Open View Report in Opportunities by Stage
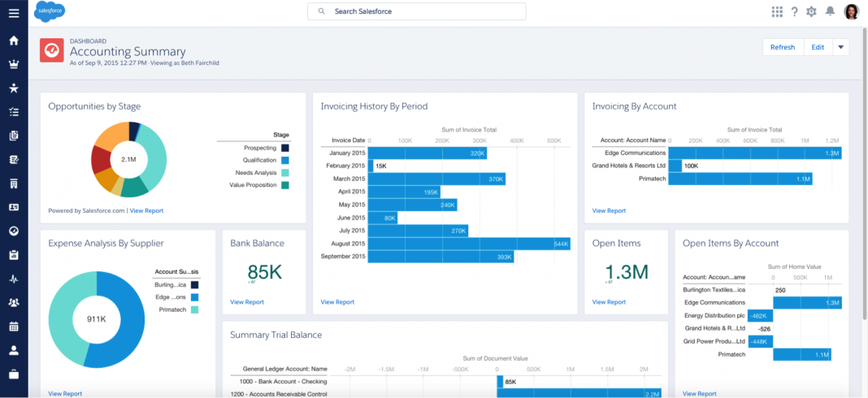 click(146, 211)
